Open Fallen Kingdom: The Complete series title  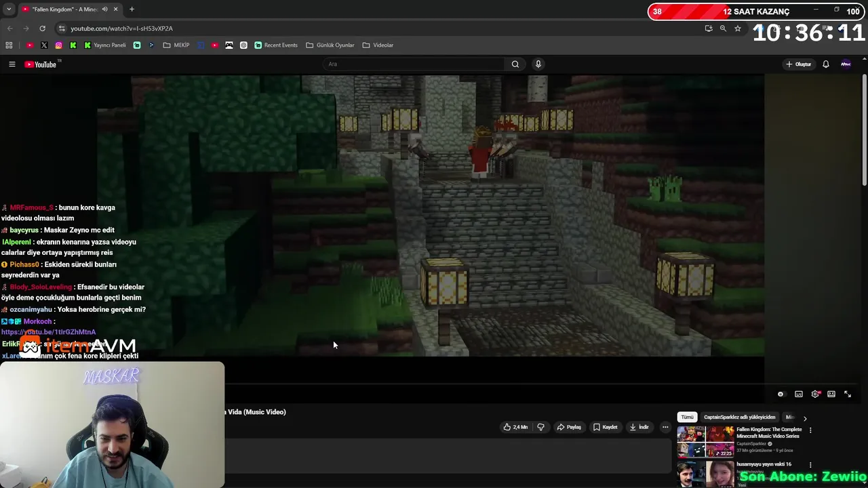pos(769,432)
